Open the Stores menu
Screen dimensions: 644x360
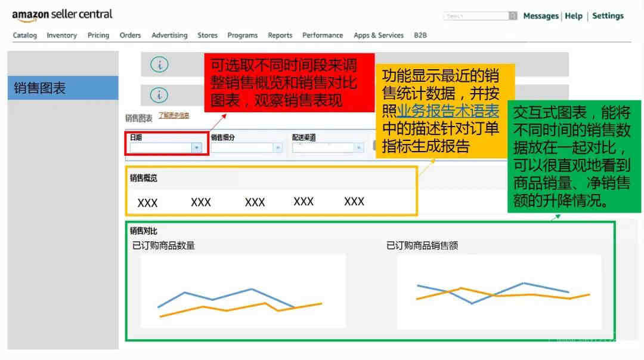(x=208, y=35)
